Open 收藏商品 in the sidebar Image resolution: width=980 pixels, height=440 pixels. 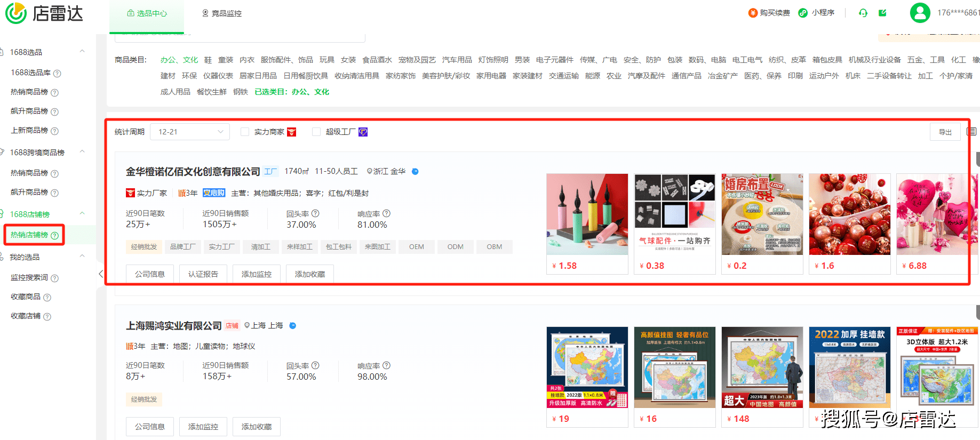click(x=26, y=297)
